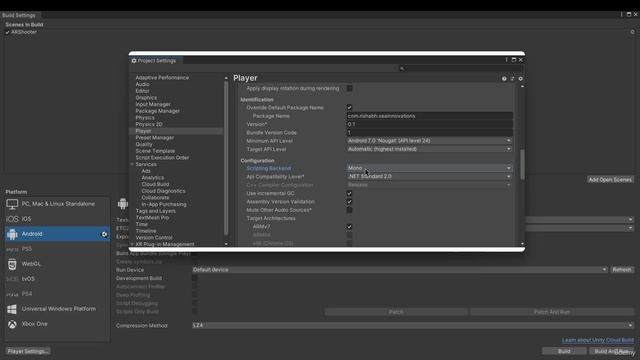Click the tvOS platform icon
640x360 pixels.
[x=12, y=279]
